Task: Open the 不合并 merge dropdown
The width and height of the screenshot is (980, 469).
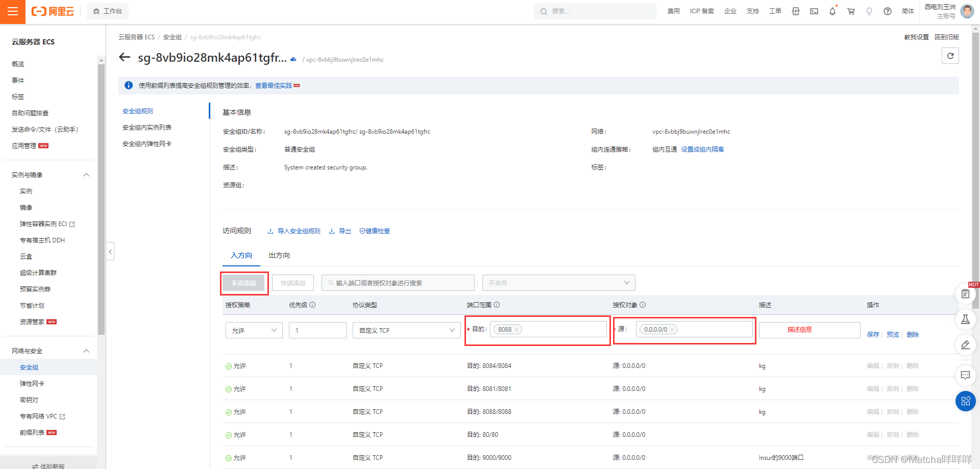Action: pos(559,283)
